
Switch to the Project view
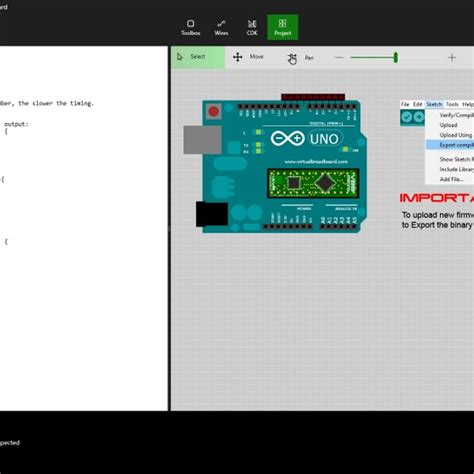(x=283, y=27)
